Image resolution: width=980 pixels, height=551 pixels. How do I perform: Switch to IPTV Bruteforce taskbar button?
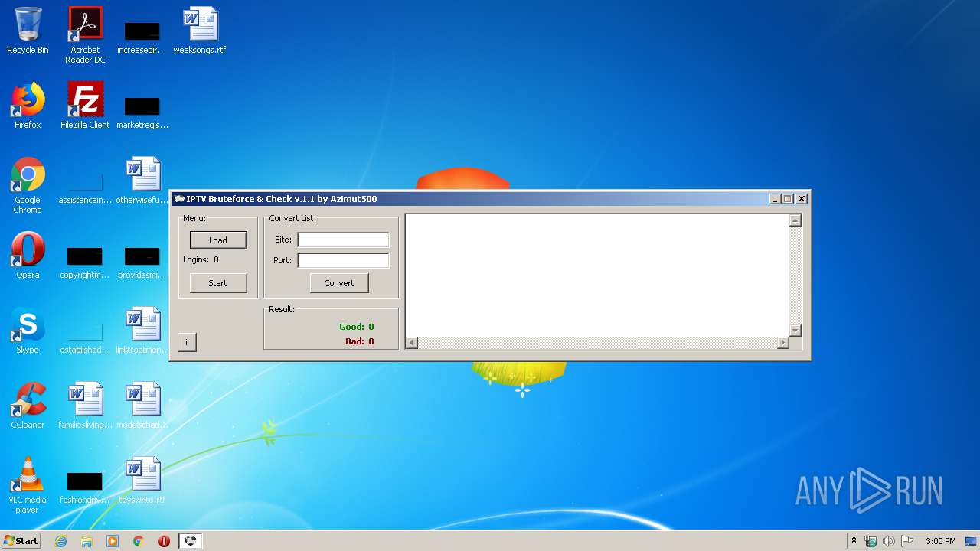click(x=191, y=541)
